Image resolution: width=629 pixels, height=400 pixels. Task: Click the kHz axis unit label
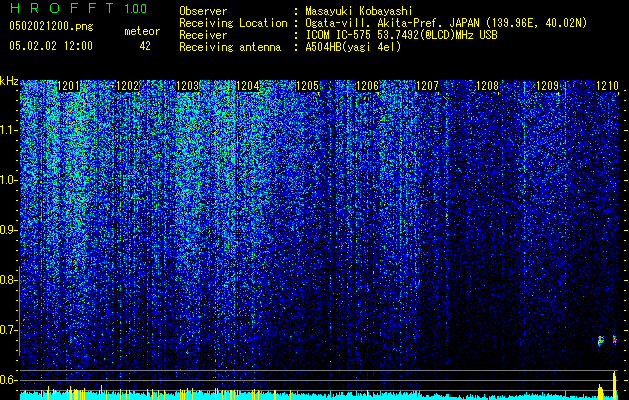[x=9, y=81]
